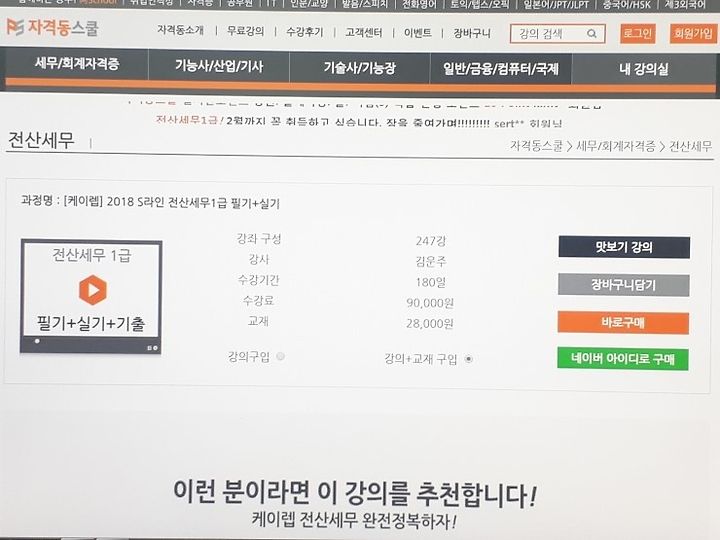The image size is (720, 540).
Task: Click the 케이렙 전산세무 완전정복하자 subtitle
Action: click(x=354, y=520)
